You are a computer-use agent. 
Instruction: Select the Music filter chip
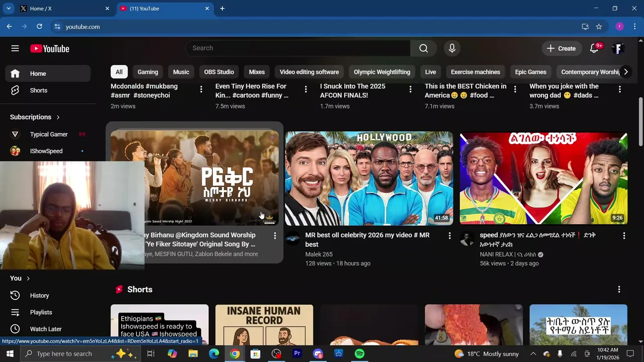coord(181,72)
